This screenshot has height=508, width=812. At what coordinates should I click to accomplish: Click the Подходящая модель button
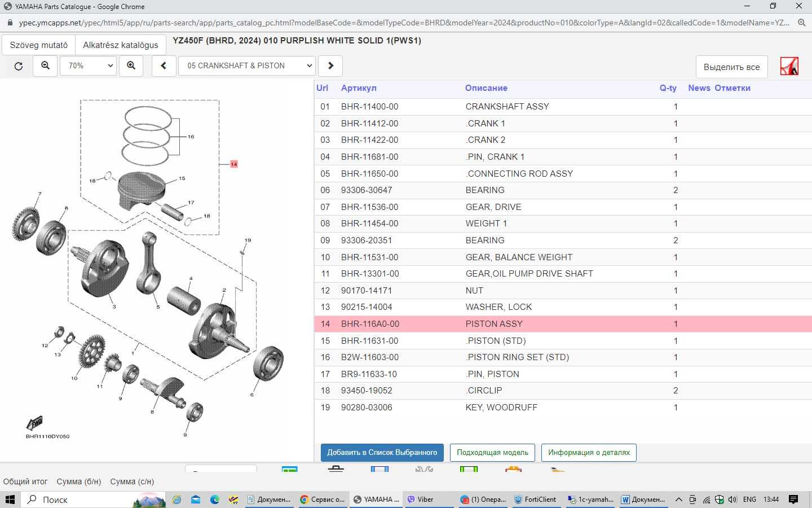pos(492,453)
